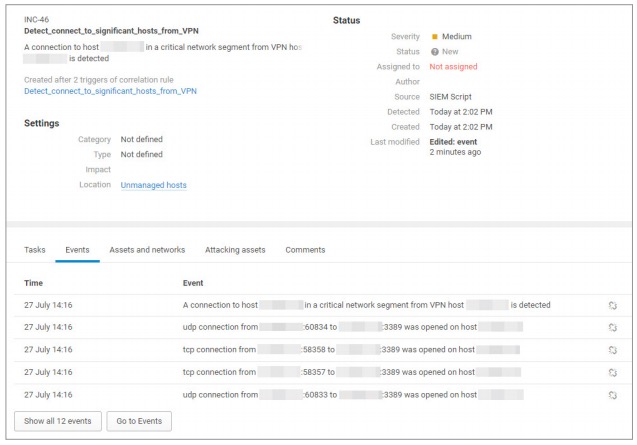Open the Assets and networks tab
Image resolution: width=637 pixels, height=445 pixels.
click(147, 250)
